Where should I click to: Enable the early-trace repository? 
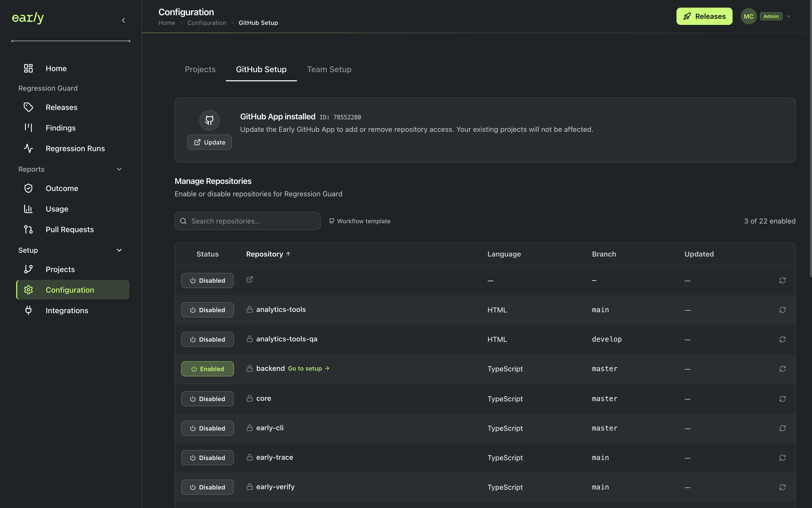pos(207,458)
